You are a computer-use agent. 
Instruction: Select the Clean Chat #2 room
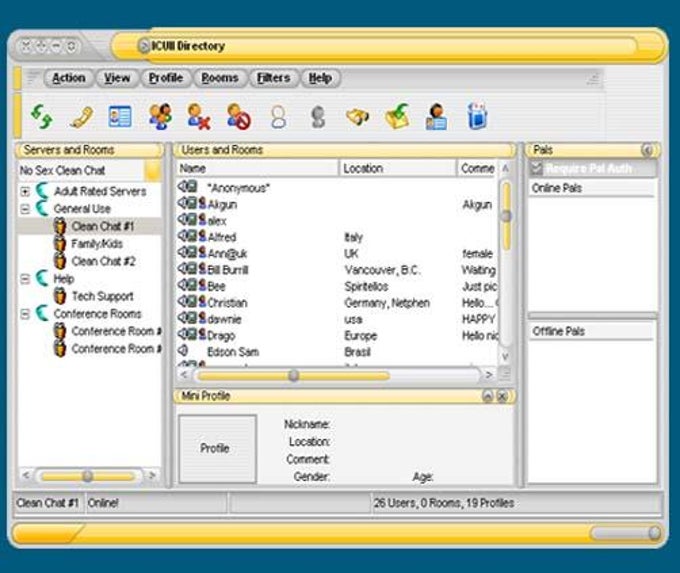point(104,261)
